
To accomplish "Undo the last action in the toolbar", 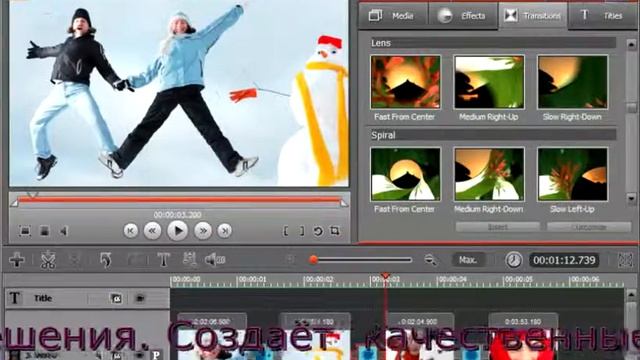I will [x=106, y=260].
